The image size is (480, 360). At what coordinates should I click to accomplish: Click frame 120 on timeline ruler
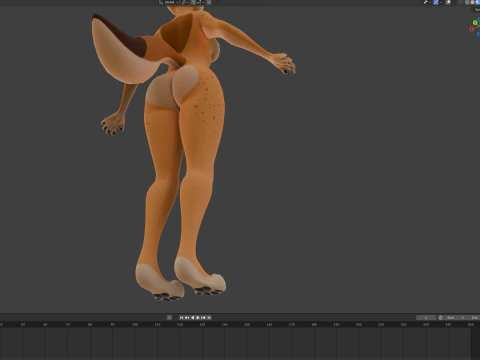point(180,324)
